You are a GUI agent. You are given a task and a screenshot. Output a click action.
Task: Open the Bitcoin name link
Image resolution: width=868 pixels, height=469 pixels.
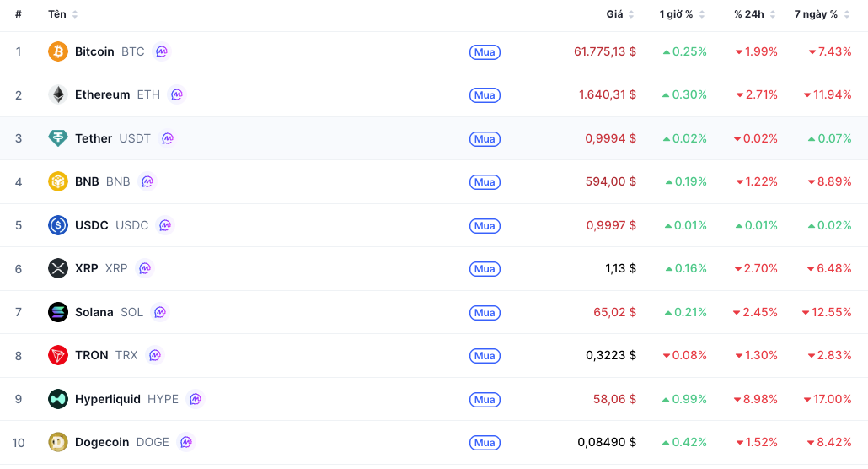[94, 51]
